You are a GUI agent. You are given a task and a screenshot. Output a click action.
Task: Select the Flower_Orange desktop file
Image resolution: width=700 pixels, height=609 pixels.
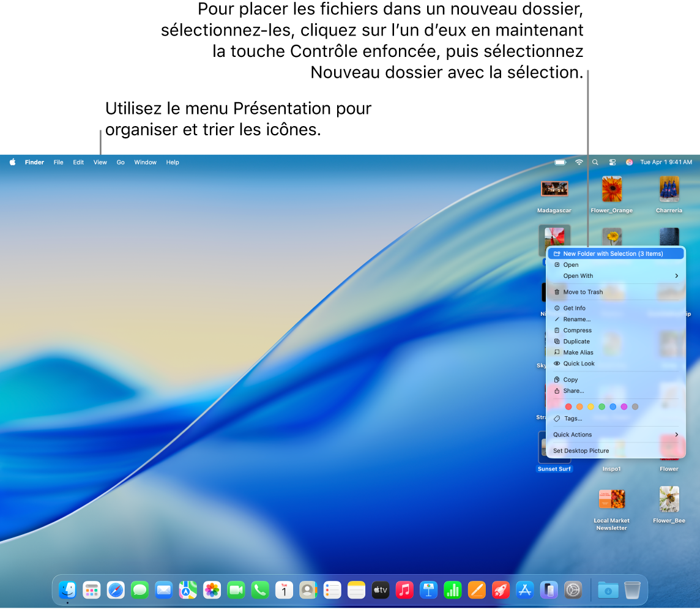(x=611, y=190)
